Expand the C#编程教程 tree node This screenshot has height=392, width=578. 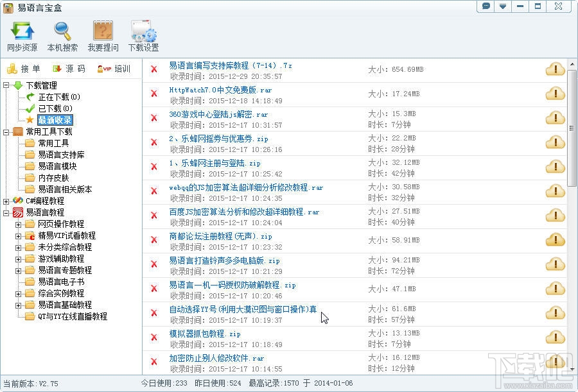tap(6, 201)
